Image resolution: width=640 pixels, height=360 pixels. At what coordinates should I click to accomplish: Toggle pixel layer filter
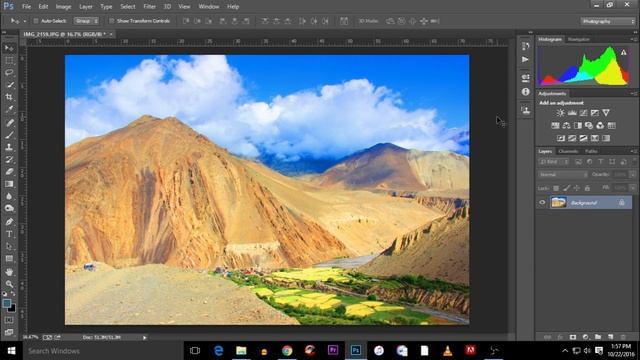[578, 162]
